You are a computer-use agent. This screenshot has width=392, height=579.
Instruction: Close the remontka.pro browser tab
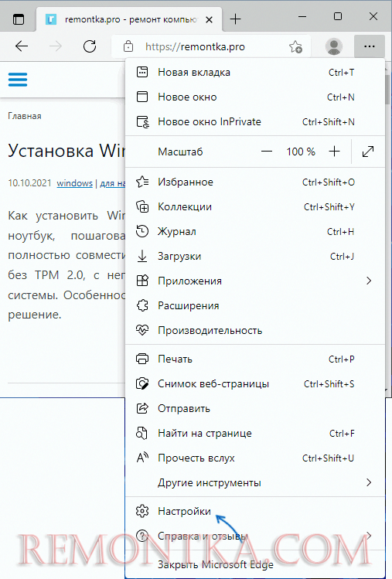pos(209,19)
